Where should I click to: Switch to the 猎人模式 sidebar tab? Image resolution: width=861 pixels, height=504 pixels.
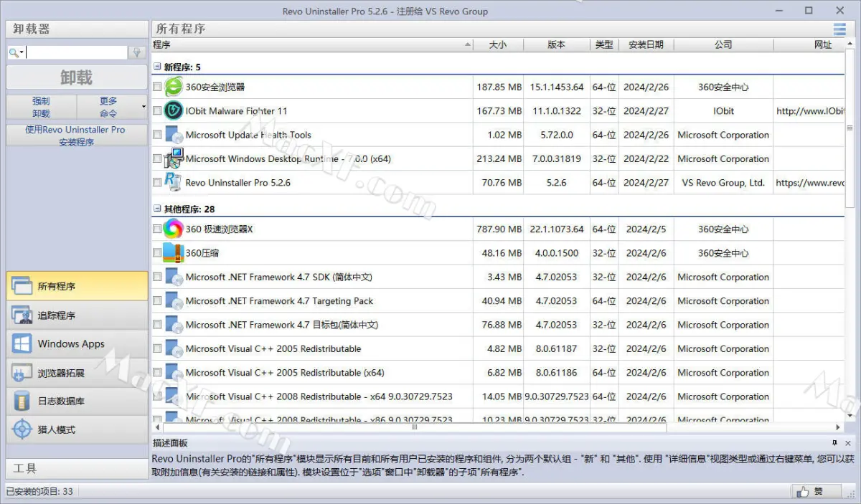77,429
